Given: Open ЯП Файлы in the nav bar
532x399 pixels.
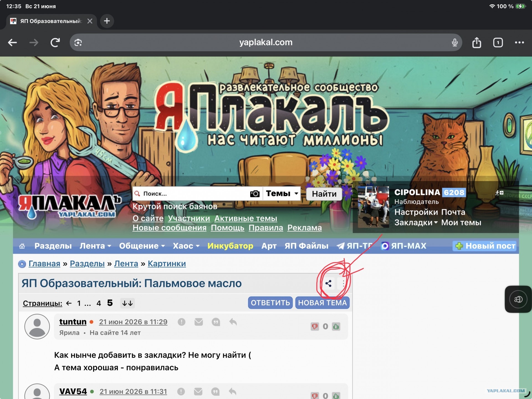Looking at the screenshot, I should point(306,246).
